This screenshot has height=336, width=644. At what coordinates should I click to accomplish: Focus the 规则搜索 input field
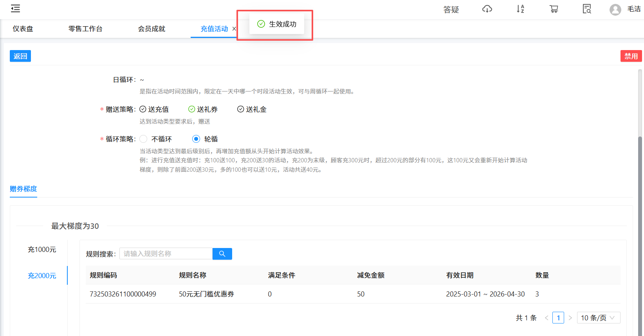[166, 254]
